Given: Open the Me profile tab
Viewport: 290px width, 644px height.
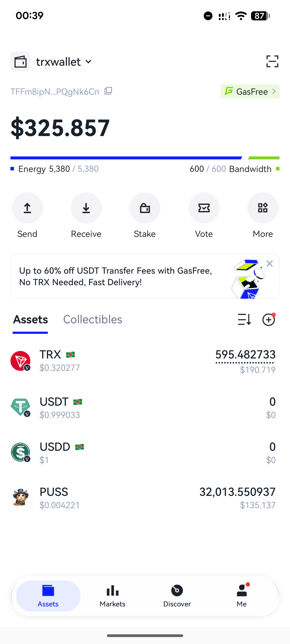Looking at the screenshot, I should point(242,596).
